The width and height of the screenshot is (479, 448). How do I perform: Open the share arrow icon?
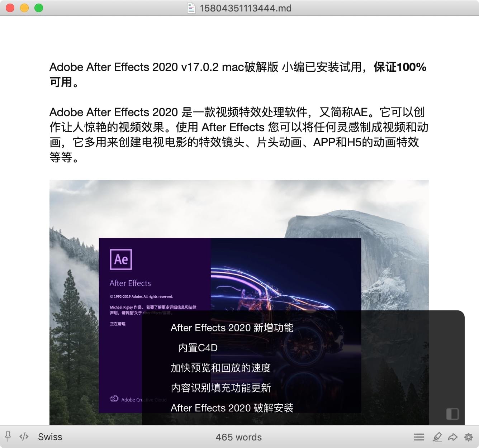point(453,437)
